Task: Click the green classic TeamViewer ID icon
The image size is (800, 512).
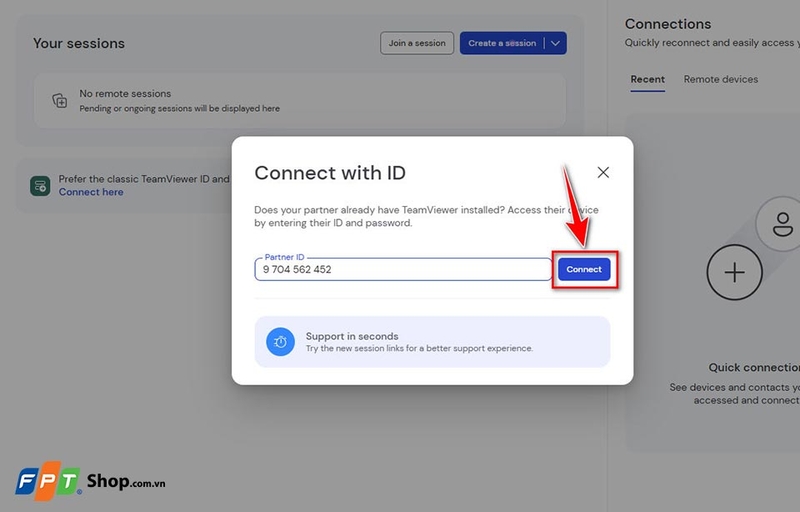Action: [40, 185]
